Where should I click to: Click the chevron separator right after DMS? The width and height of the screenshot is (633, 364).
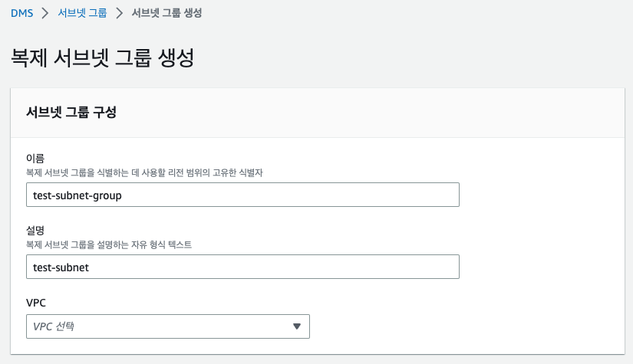pos(45,13)
